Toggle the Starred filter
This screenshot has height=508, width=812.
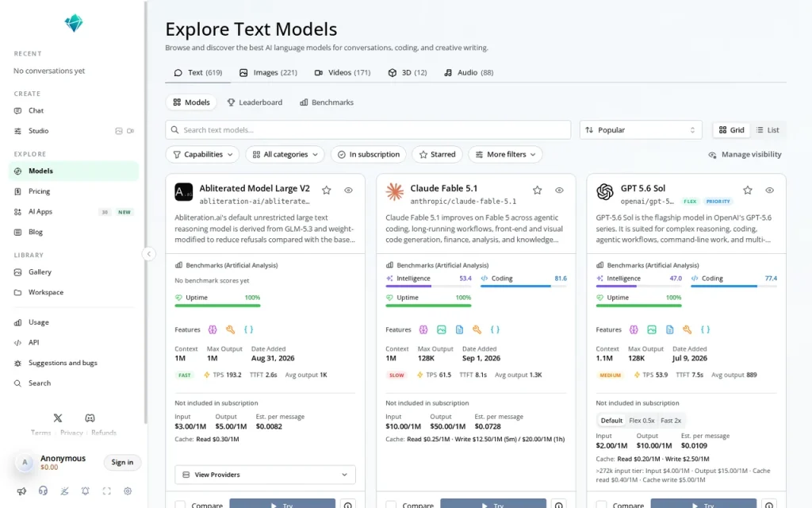(437, 155)
